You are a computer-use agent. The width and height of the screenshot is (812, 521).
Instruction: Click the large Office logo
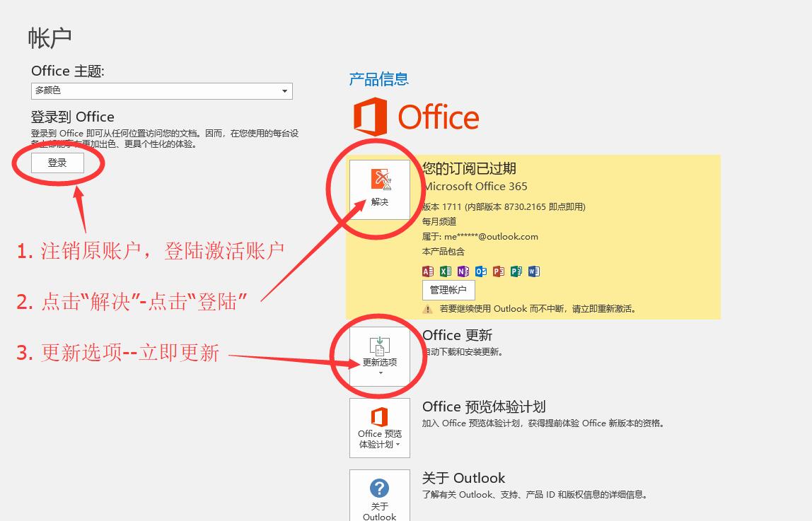point(417,117)
